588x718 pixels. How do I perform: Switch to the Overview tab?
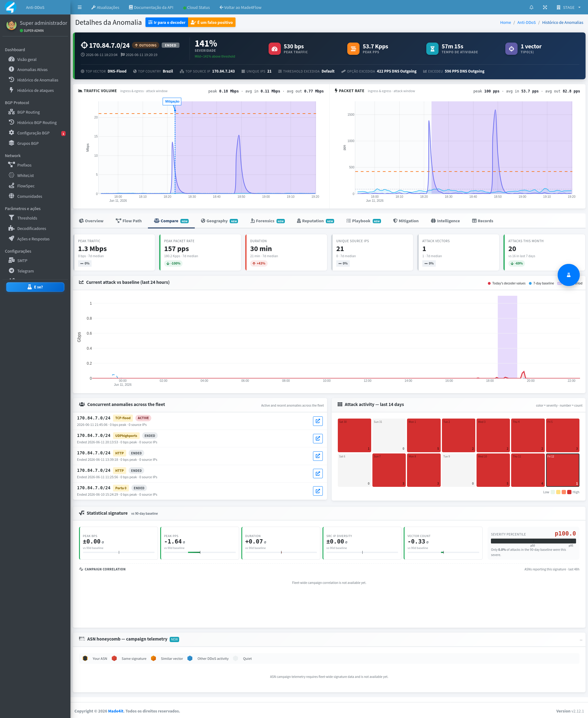(91, 221)
